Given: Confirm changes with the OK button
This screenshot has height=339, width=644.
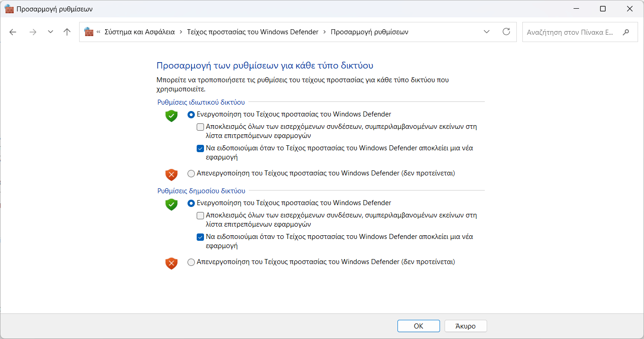Looking at the screenshot, I should click(419, 326).
